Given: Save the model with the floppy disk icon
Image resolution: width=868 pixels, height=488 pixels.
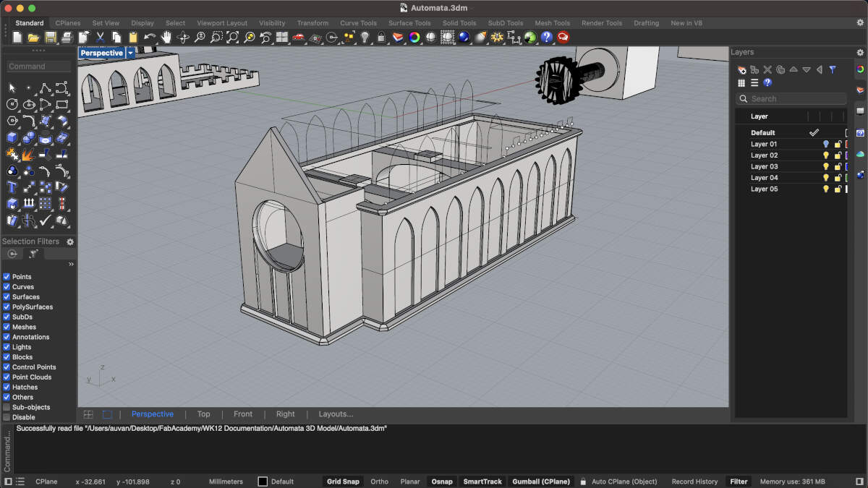Looking at the screenshot, I should [x=50, y=37].
